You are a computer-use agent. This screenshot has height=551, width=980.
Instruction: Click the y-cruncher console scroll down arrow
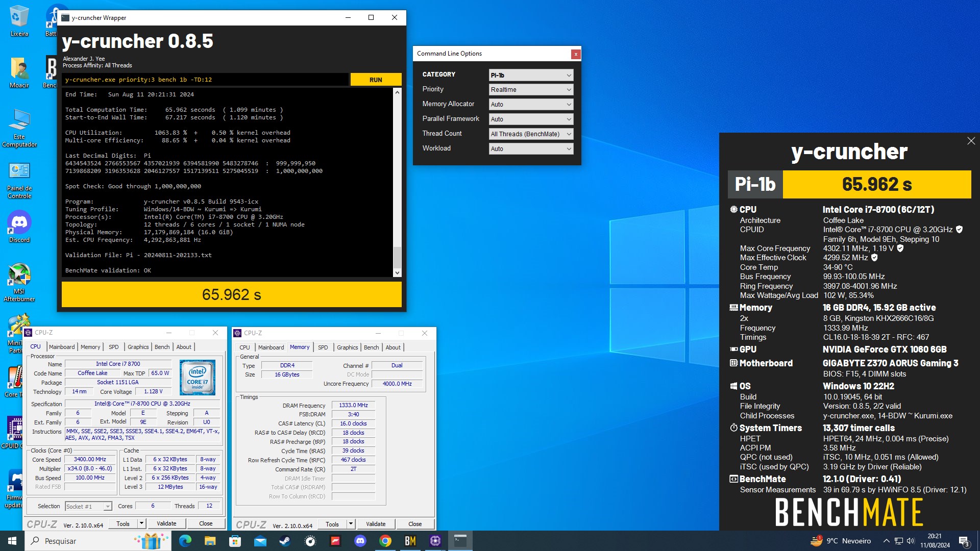[x=397, y=273]
